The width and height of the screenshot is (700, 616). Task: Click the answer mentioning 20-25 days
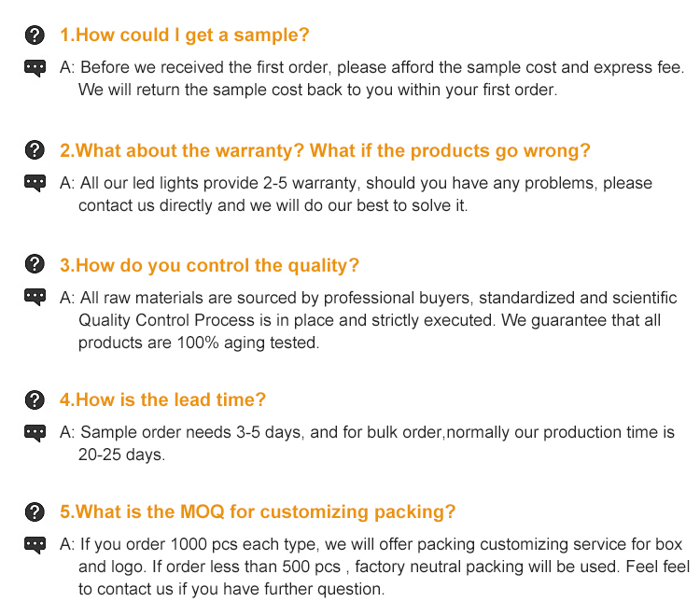coord(367,443)
